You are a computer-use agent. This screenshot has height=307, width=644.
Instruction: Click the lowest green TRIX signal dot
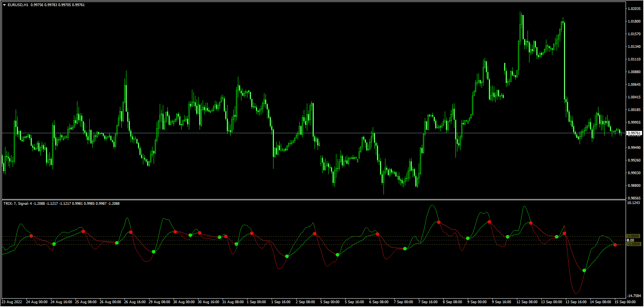tap(584, 271)
